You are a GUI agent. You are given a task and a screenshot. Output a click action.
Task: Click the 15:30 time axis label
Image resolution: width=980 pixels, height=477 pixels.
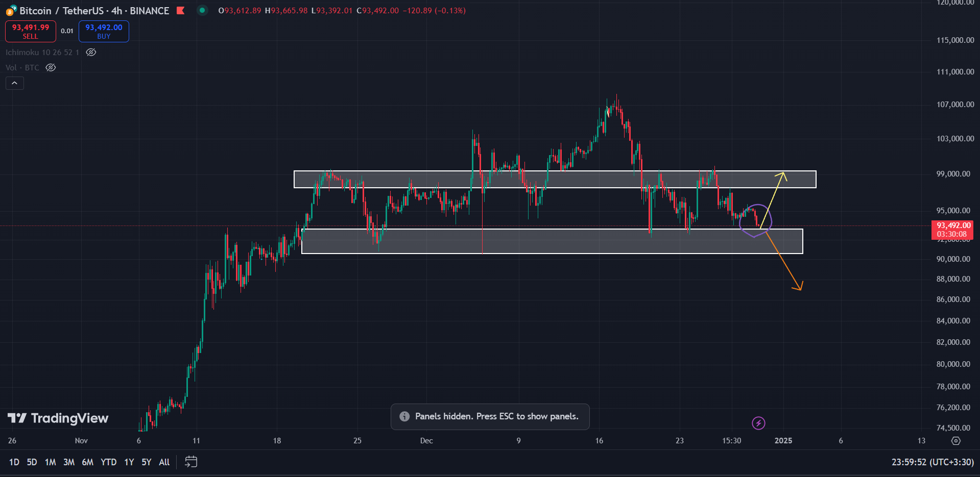pyautogui.click(x=732, y=441)
